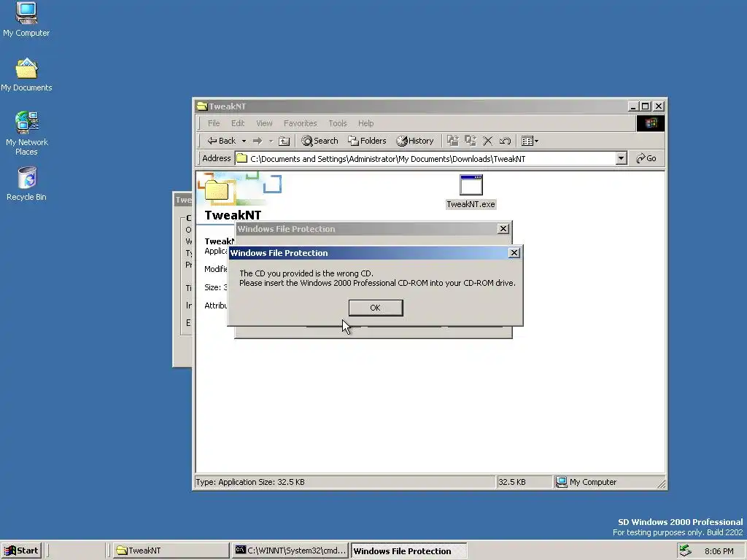Expand the Back history dropdown arrow
747x560 pixels.
coord(244,141)
